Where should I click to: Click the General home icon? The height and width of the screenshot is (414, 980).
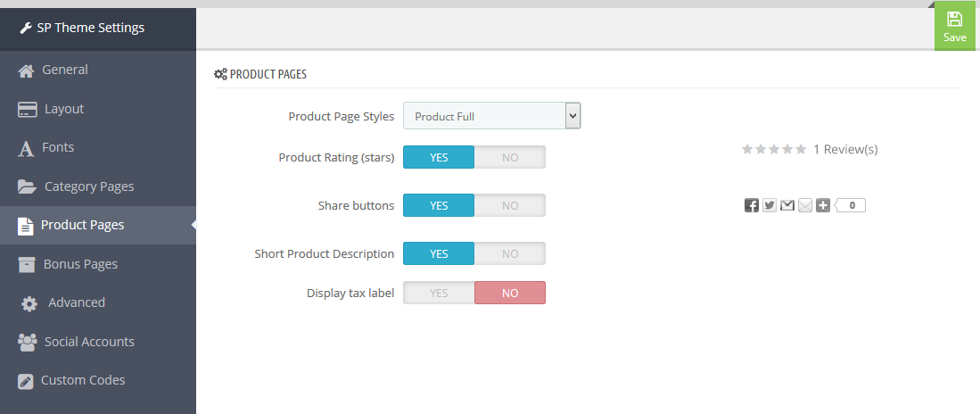26,70
